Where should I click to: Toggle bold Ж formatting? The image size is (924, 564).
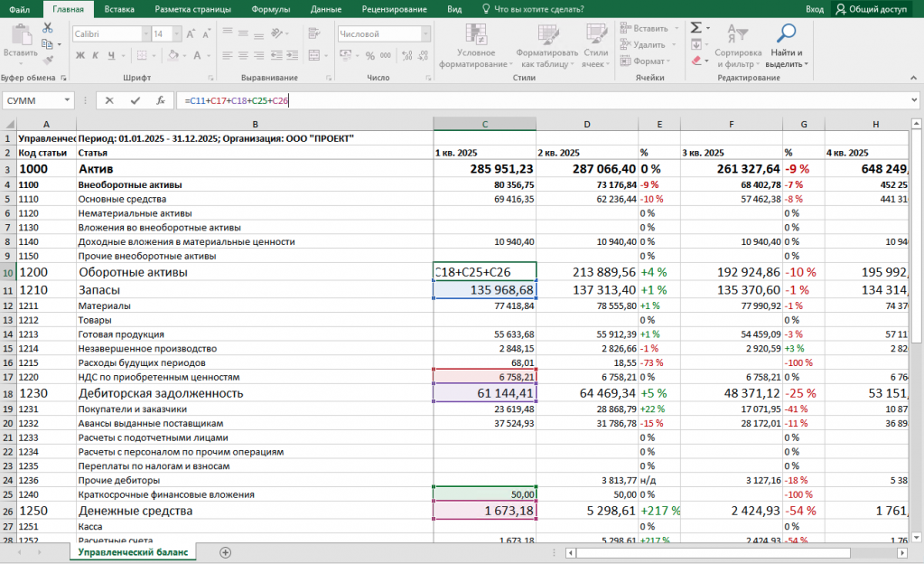pos(80,55)
